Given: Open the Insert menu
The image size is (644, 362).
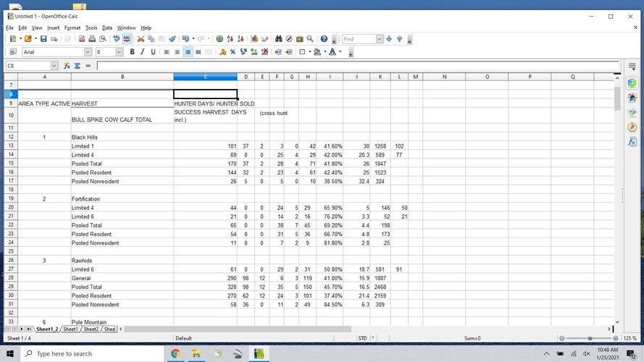Looking at the screenshot, I should point(54,28).
